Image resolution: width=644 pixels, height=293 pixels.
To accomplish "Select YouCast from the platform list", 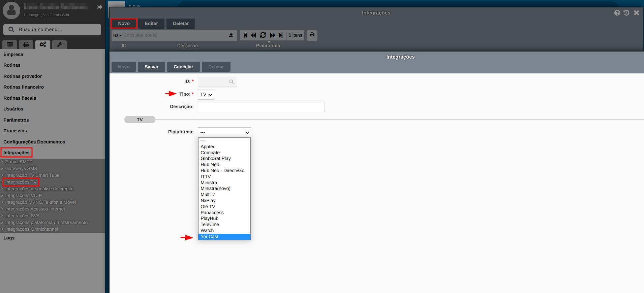I will coord(224,237).
